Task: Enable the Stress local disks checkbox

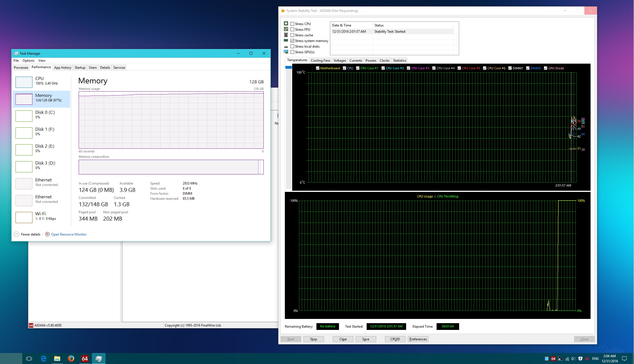Action: [x=292, y=46]
